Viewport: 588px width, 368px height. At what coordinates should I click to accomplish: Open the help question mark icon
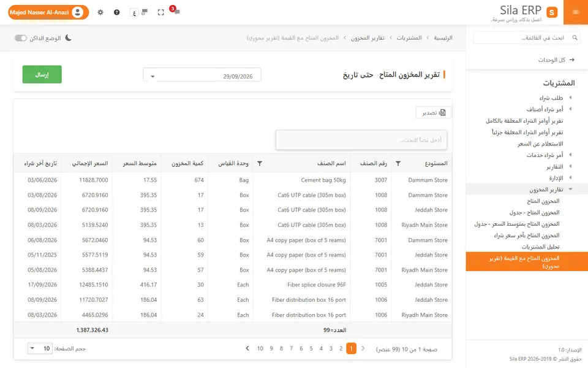tap(116, 12)
